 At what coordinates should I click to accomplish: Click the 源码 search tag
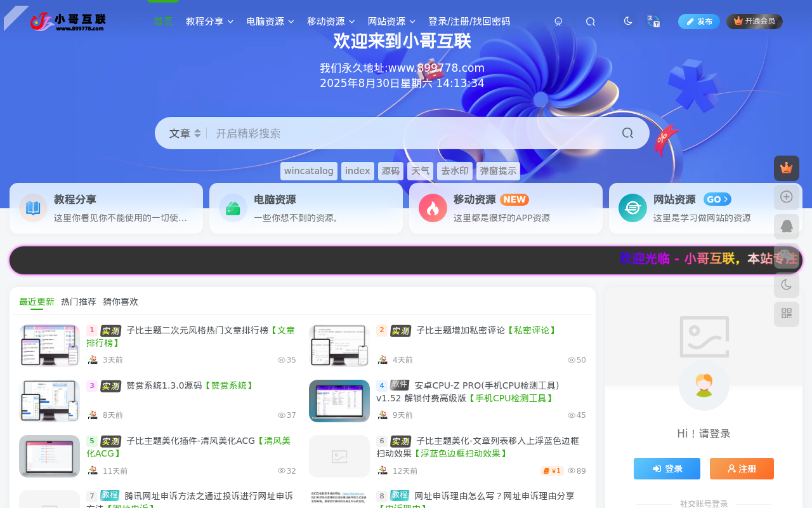391,171
